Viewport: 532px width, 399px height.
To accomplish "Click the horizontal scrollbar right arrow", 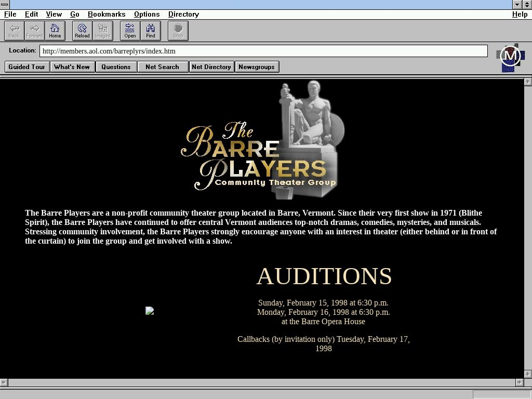I will coord(519,382).
